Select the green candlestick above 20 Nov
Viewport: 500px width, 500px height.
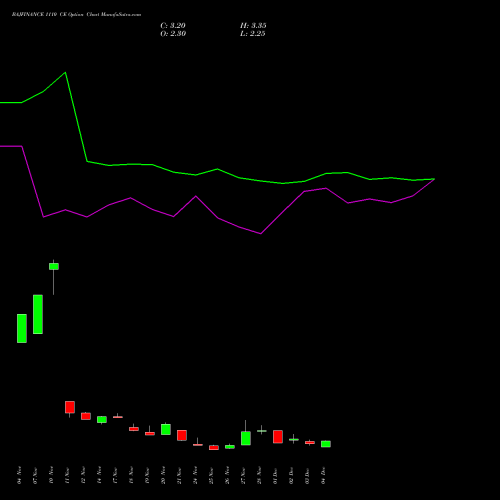click(166, 429)
